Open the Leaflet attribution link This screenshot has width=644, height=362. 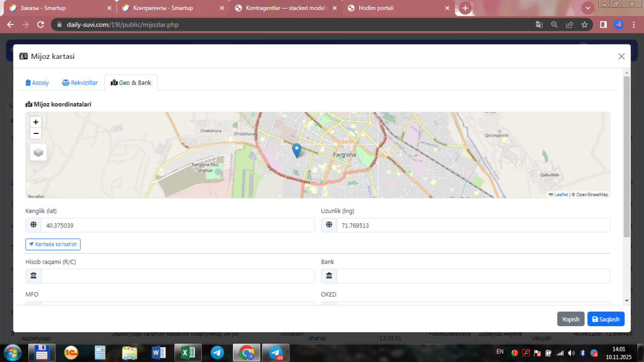tap(560, 195)
